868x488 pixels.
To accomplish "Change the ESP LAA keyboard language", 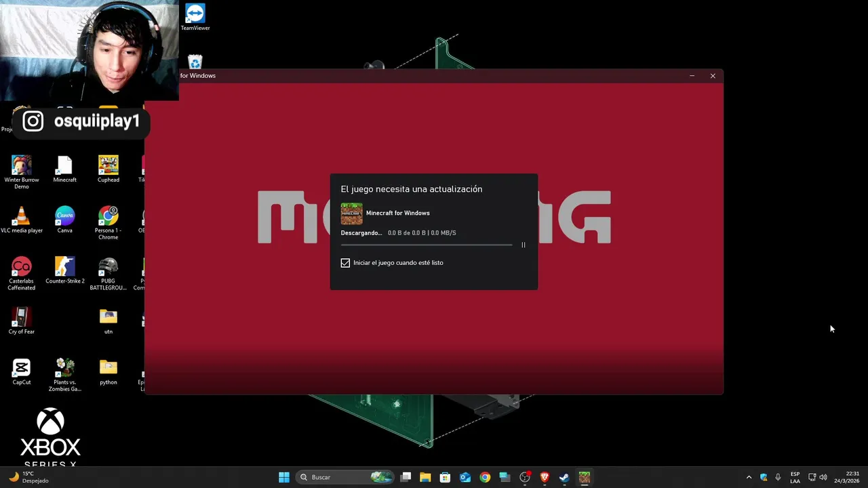I will pos(795,477).
